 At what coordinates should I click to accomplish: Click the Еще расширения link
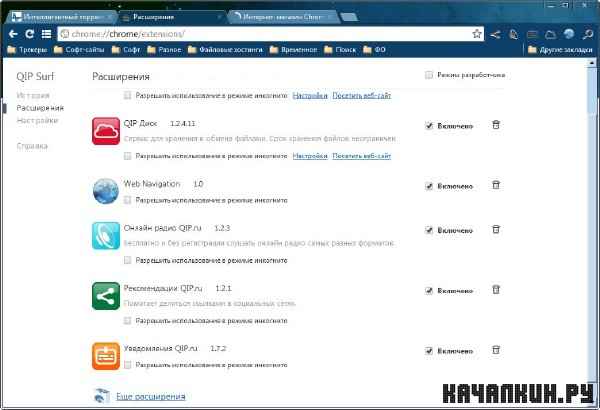tap(151, 396)
